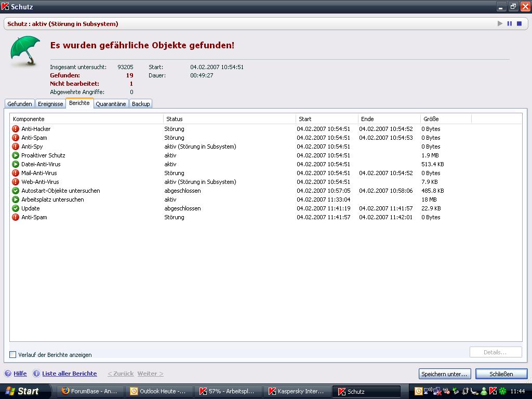Click the Speichern unter... button
532x399 pixels.
445,374
